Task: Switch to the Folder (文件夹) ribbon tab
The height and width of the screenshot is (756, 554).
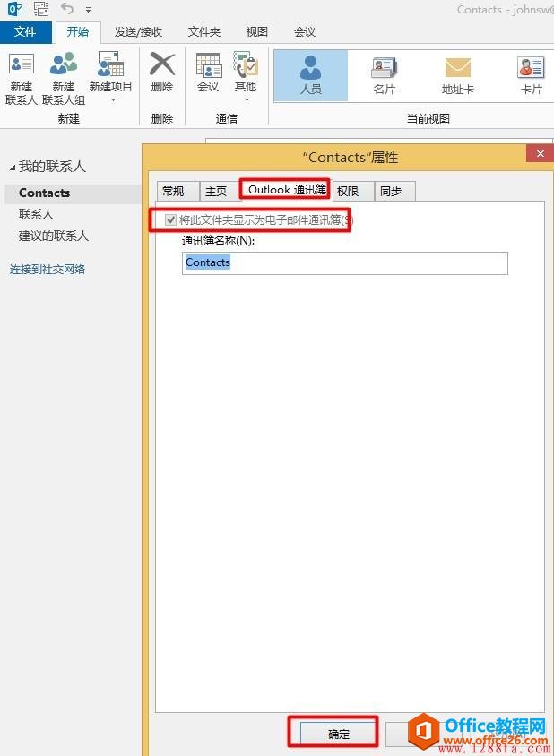Action: coord(204,32)
